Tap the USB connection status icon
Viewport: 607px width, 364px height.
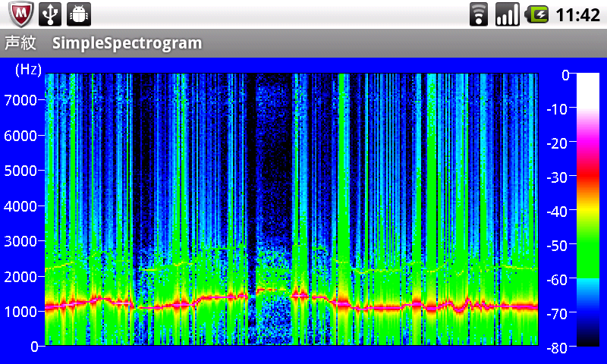pyautogui.click(x=50, y=14)
